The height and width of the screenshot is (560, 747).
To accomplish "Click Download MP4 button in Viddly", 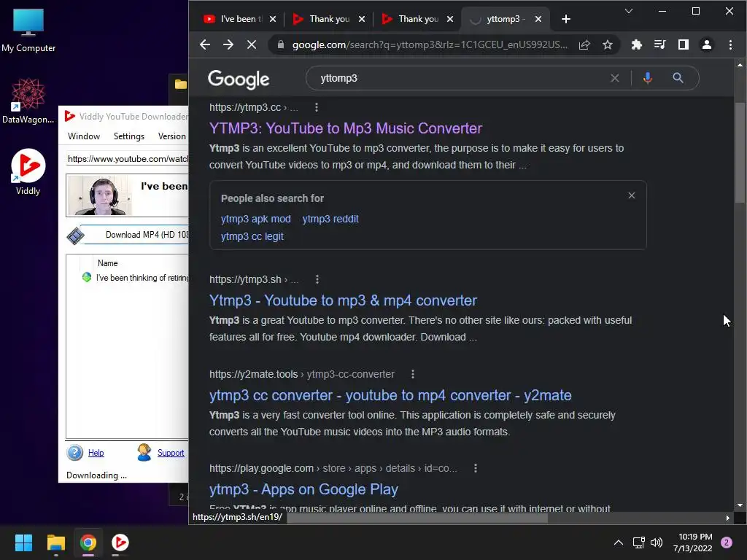I will pos(134,235).
